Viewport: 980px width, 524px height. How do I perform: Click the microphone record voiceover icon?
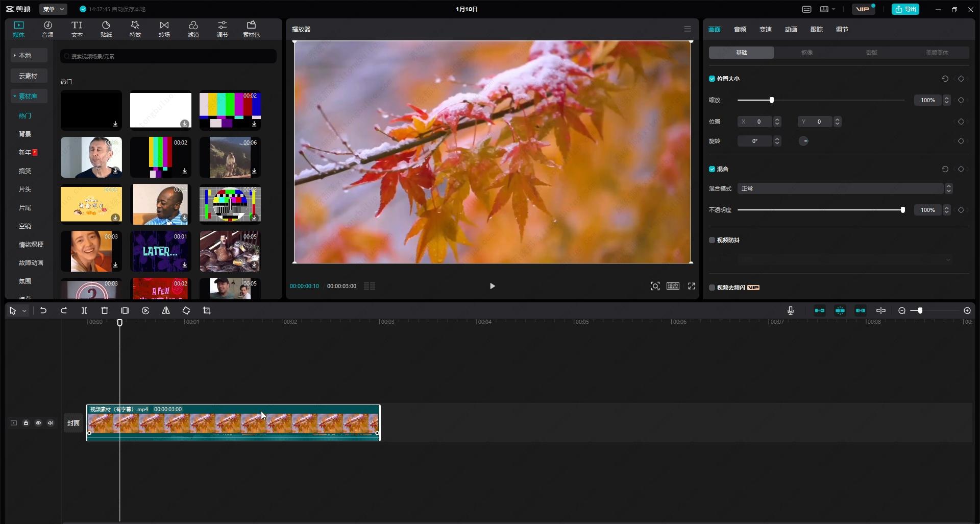coord(791,311)
